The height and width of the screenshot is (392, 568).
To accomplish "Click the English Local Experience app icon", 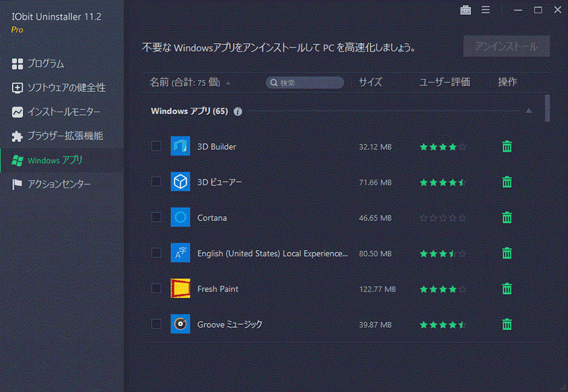I will point(180,252).
